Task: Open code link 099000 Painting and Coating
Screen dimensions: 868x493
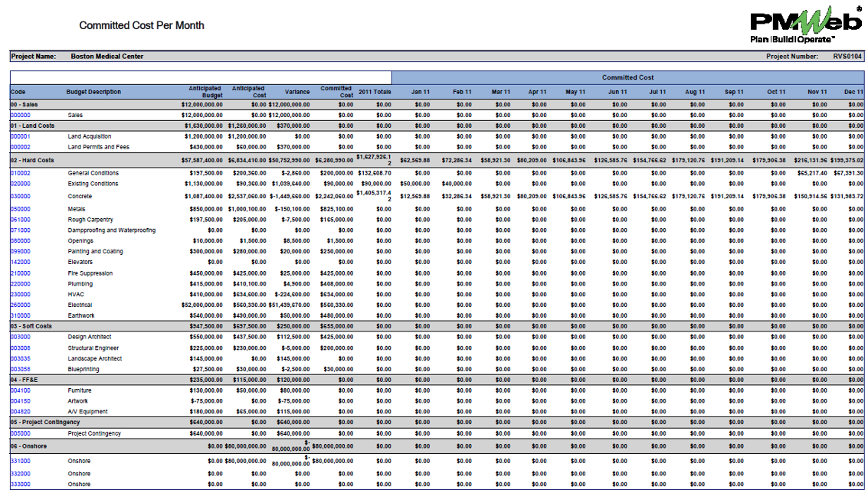Action: pos(21,251)
